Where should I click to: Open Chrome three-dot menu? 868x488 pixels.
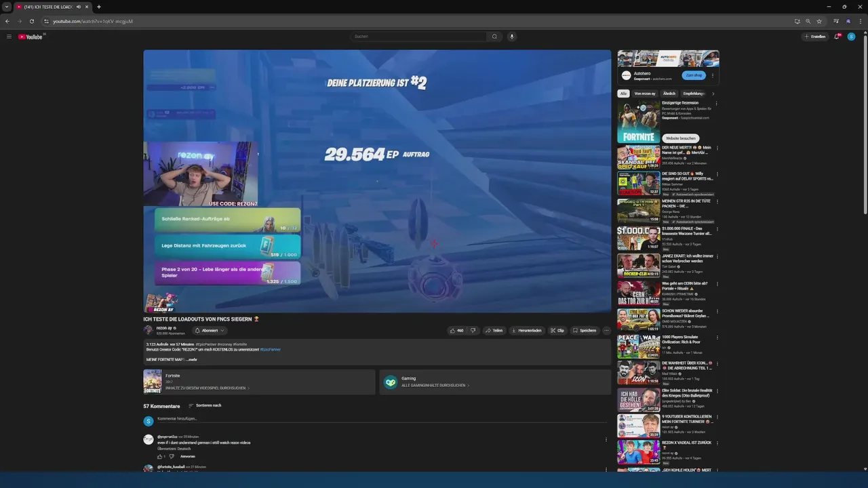[859, 21]
